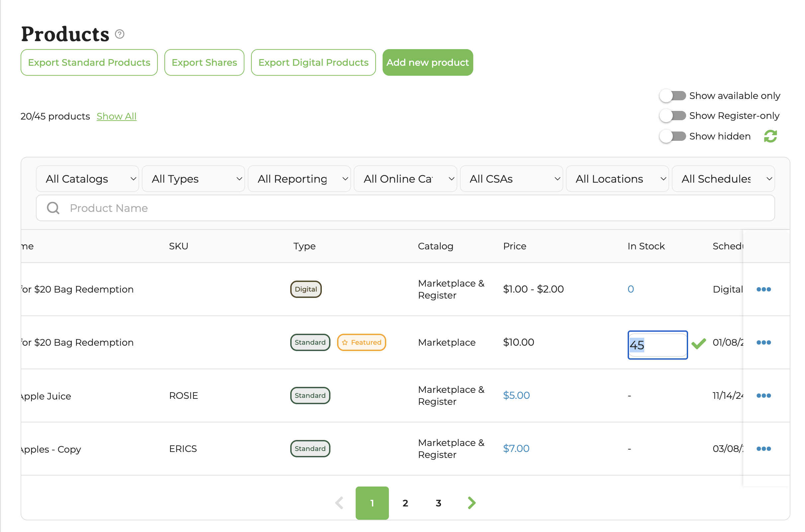Click the SKU column header
805x532 pixels.
pyautogui.click(x=178, y=246)
